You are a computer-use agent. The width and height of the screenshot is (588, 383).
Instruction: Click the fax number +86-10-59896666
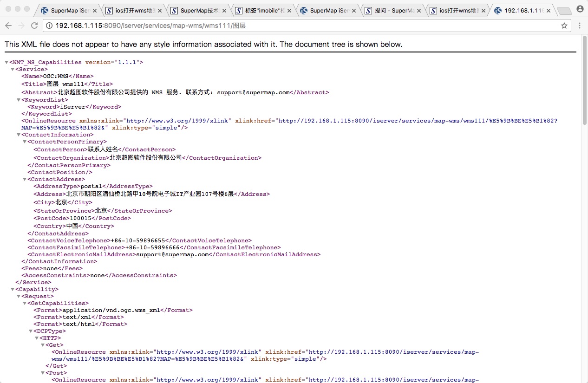coord(153,247)
